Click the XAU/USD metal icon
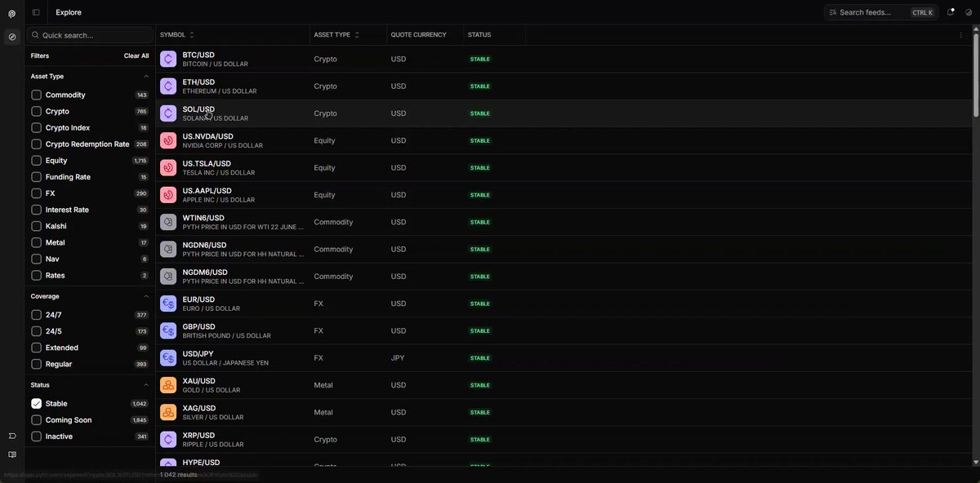980x483 pixels. (x=168, y=385)
